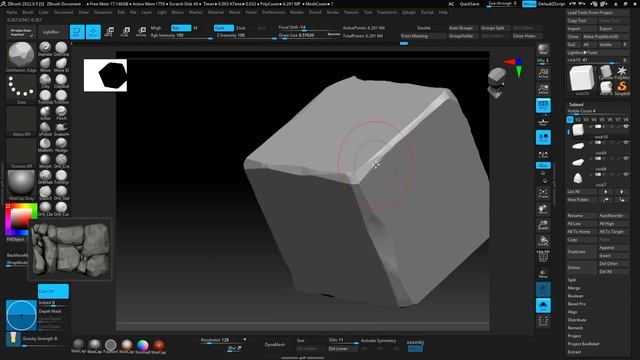
Task: Click the Duplicate subtool button
Action: (x=582, y=251)
